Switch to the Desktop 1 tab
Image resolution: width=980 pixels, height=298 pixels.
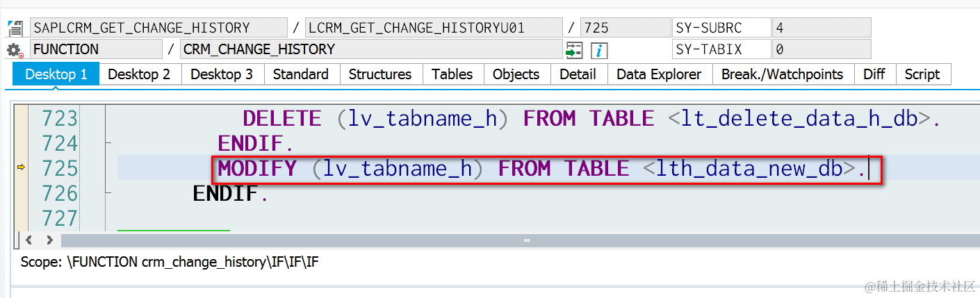point(56,74)
